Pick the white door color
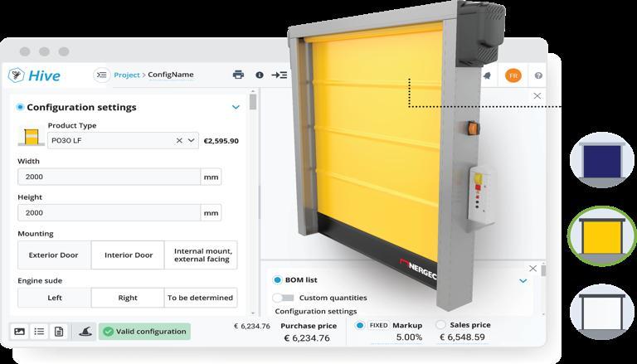The width and height of the screenshot is (637, 364). pyautogui.click(x=601, y=312)
